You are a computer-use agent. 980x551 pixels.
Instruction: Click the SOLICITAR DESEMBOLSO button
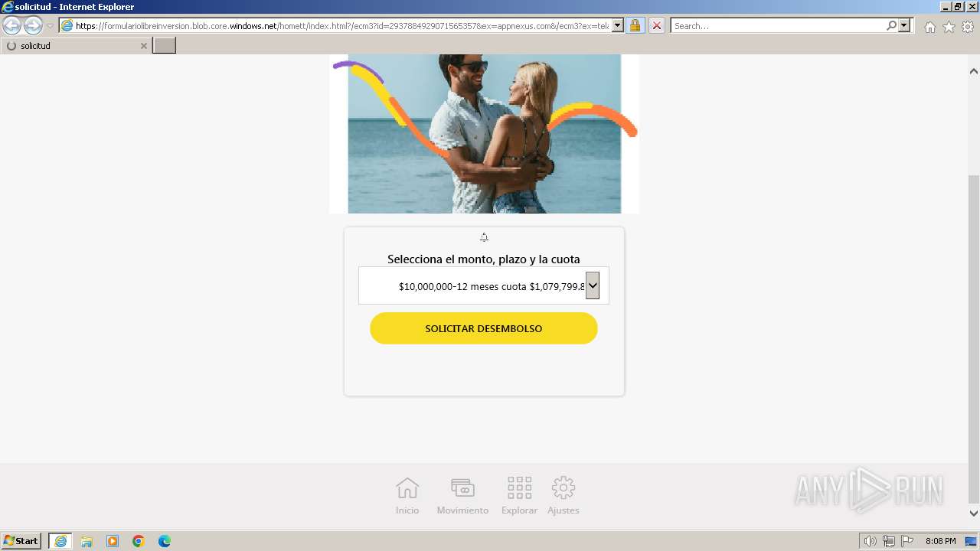(484, 328)
